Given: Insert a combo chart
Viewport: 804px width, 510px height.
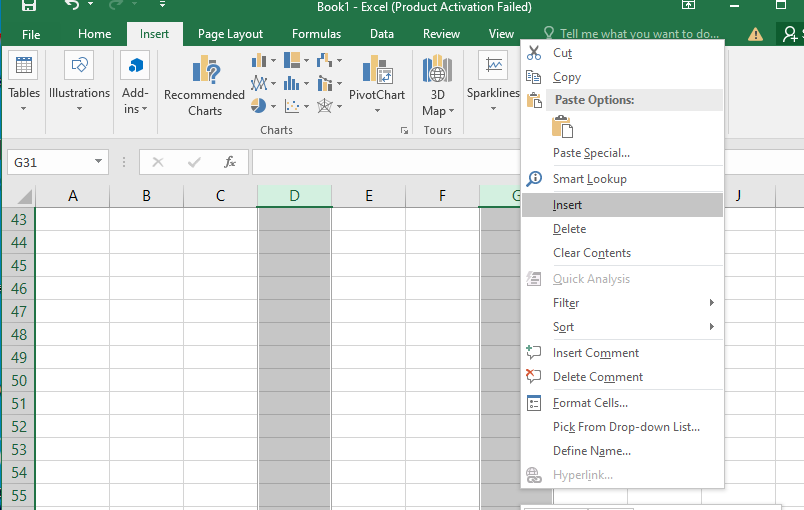Looking at the screenshot, I should pos(325,83).
